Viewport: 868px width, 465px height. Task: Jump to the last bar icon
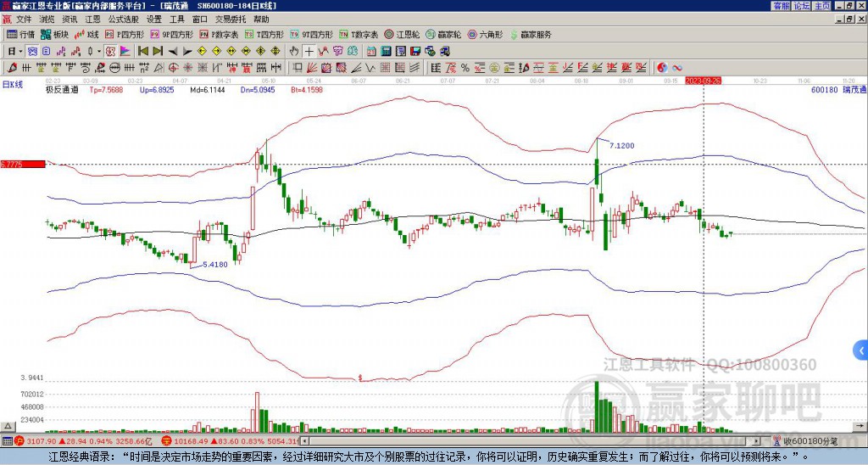click(158, 52)
